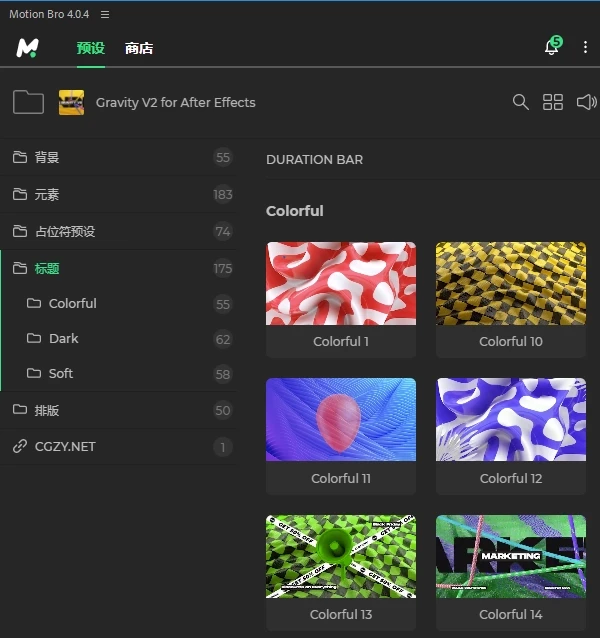This screenshot has height=638, width=600.
Task: Toggle the sound speaker icon
Action: pyautogui.click(x=586, y=102)
